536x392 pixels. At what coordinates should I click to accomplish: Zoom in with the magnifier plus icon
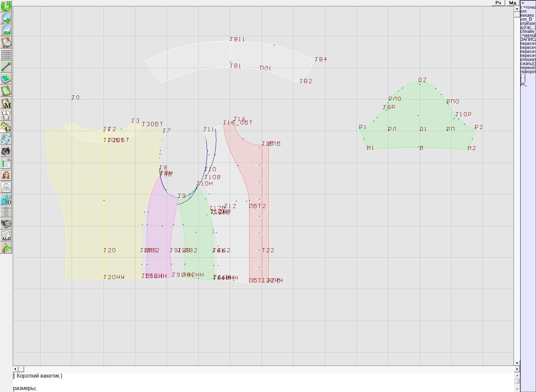point(6,18)
